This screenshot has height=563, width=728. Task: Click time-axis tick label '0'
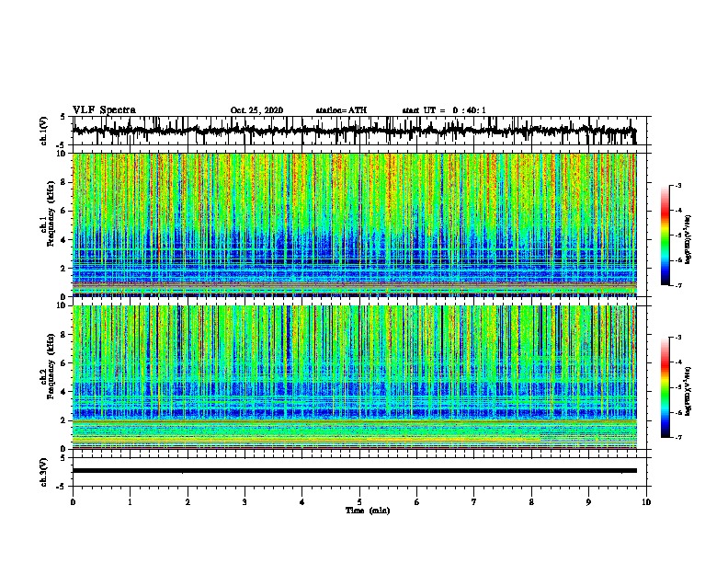[73, 501]
